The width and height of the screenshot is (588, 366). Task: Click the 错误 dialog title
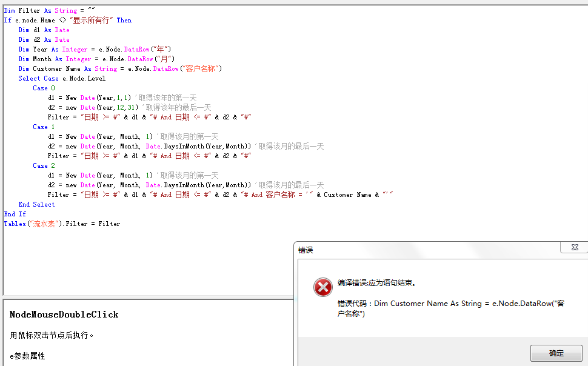point(306,250)
